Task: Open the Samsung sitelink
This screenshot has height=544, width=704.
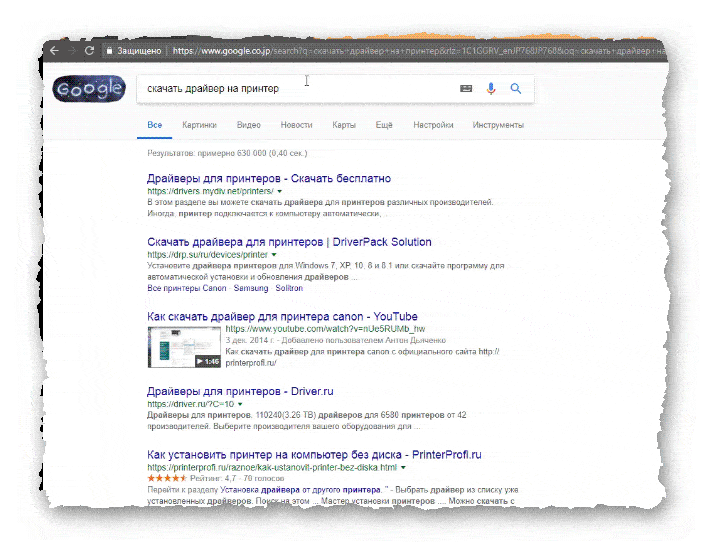Action: pos(251,288)
